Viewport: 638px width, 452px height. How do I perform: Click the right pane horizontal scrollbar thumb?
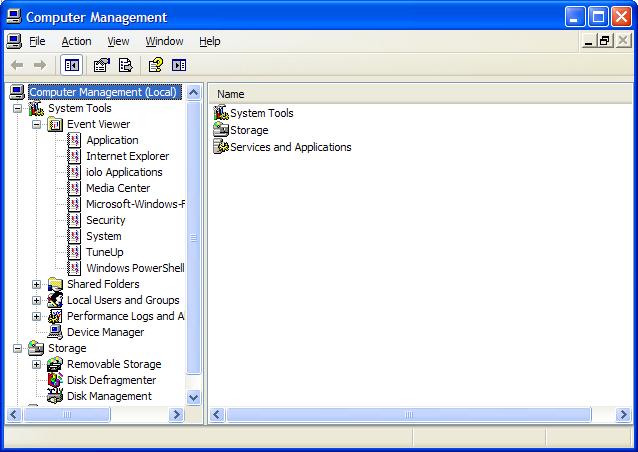409,415
